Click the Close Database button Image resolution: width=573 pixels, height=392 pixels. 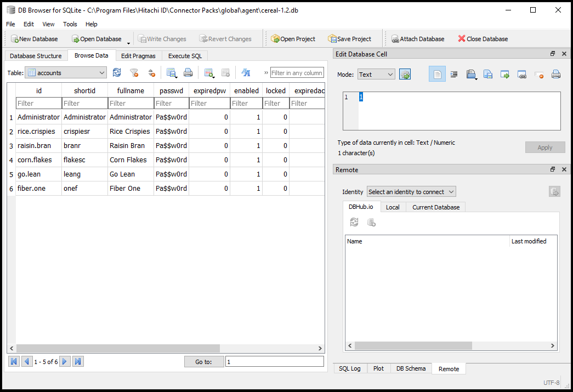(483, 39)
